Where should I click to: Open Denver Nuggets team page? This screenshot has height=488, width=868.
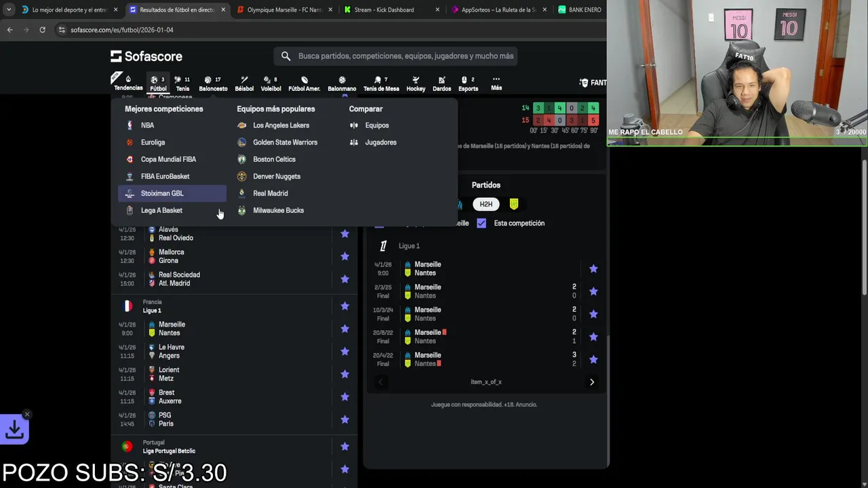click(276, 176)
